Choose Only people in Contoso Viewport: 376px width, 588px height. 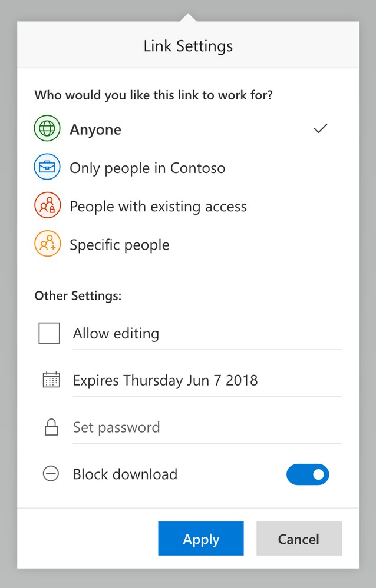click(x=181, y=167)
